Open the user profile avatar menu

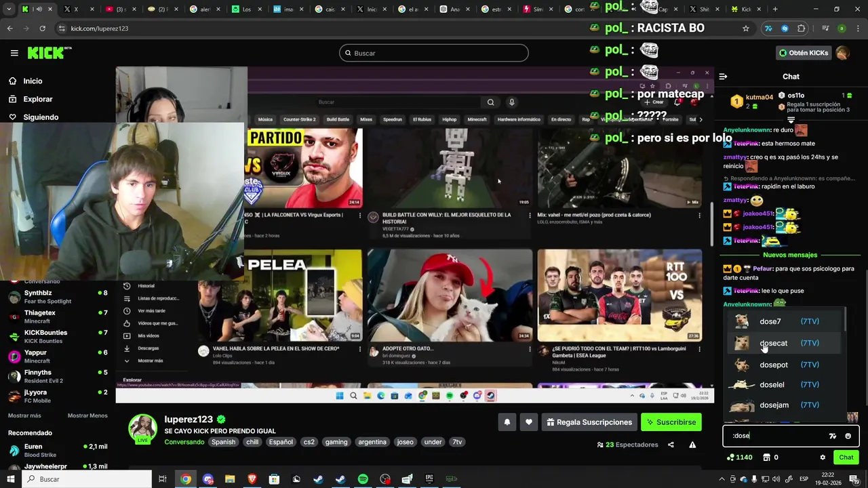[x=843, y=53]
